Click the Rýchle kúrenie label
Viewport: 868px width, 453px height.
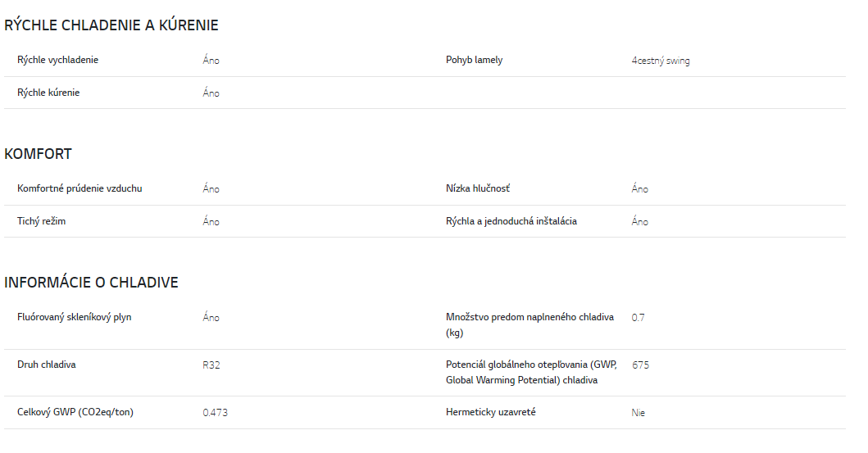click(x=48, y=93)
